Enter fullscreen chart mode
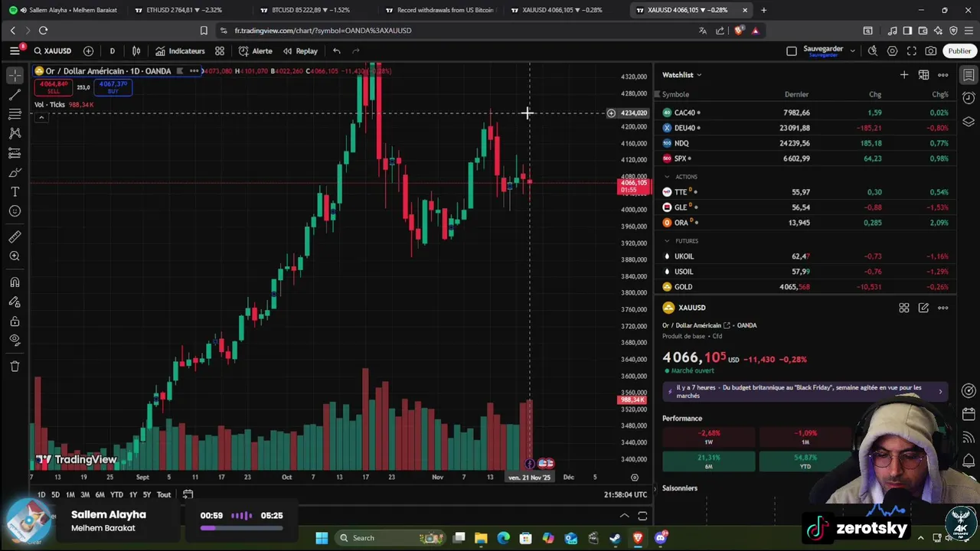 911,51
